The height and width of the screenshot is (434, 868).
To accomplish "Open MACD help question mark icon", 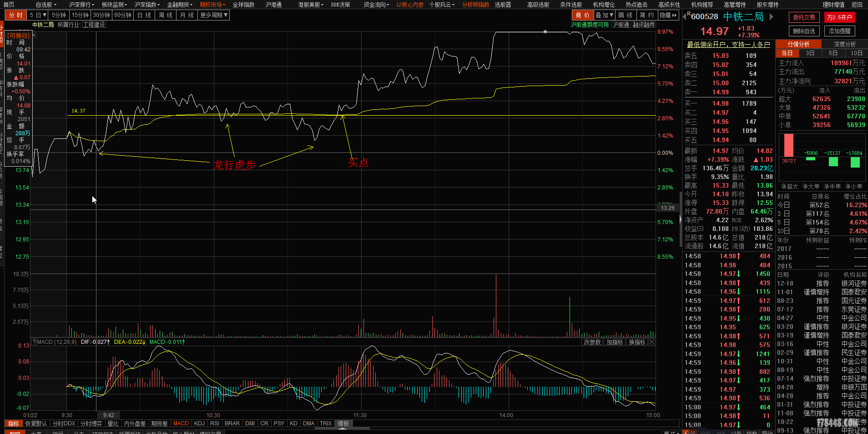I will [34, 342].
